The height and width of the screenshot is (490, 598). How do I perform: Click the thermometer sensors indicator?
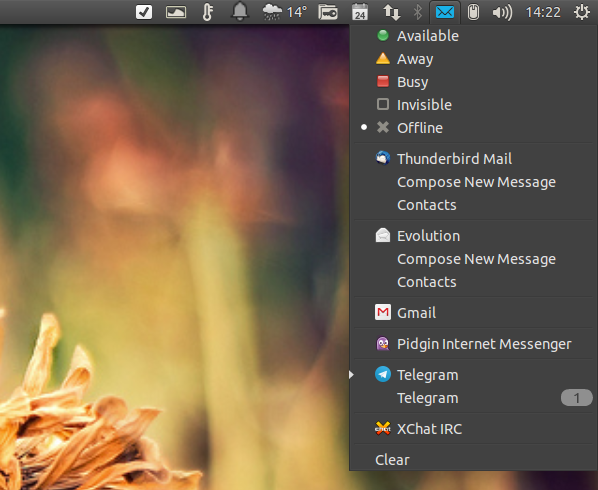pyautogui.click(x=207, y=12)
